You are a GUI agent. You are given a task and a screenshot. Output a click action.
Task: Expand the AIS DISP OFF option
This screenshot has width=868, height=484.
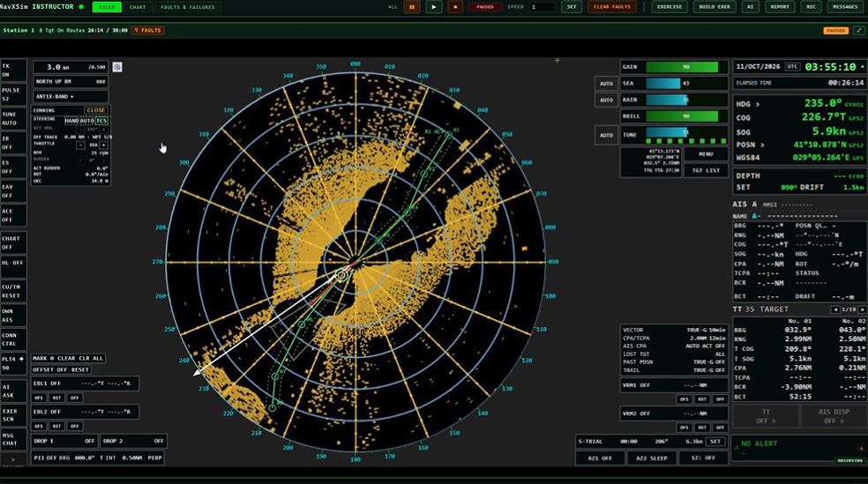tap(833, 416)
